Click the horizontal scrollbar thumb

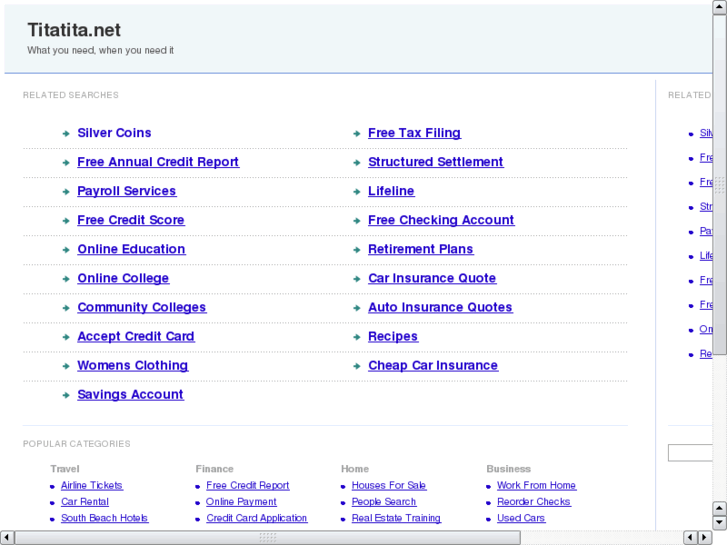click(x=267, y=537)
